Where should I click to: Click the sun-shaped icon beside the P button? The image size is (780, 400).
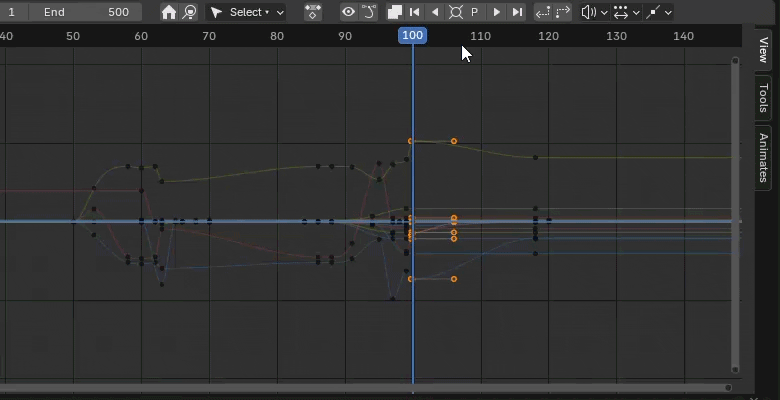tap(456, 12)
